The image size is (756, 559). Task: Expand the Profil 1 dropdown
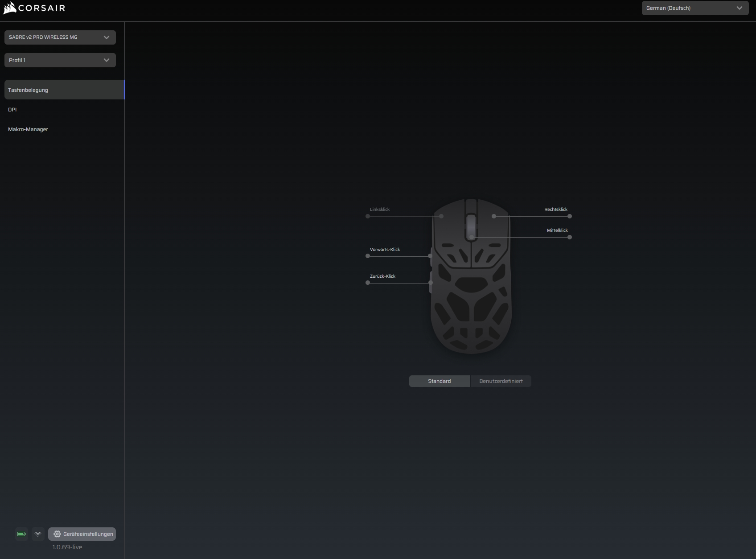[x=60, y=60]
